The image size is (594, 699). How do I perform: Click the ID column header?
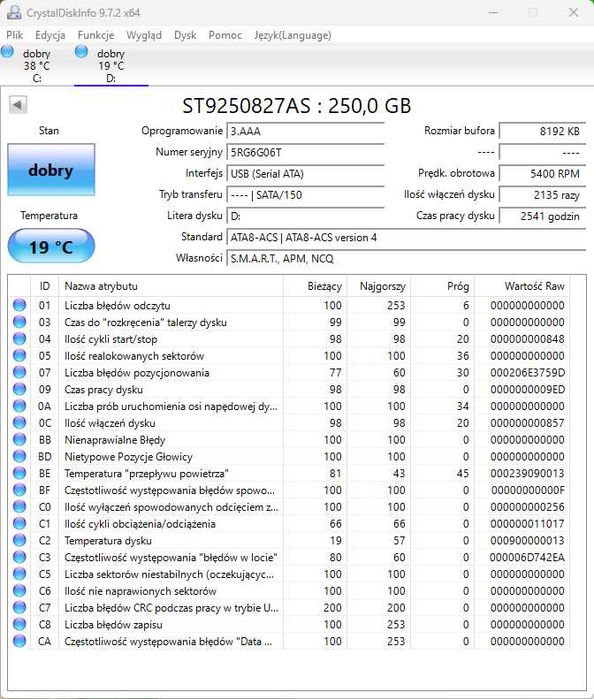point(44,286)
